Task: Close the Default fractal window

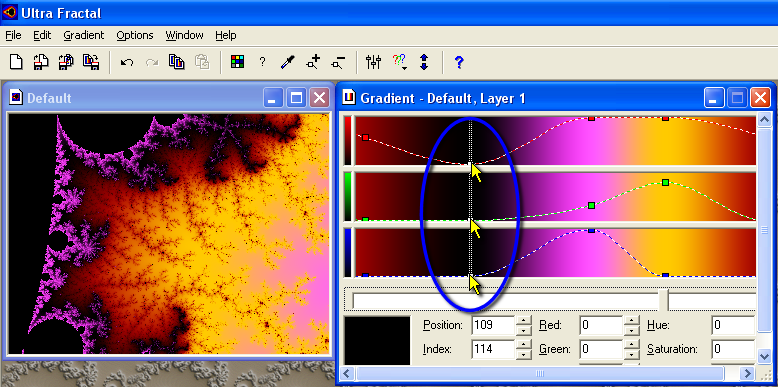Action: (x=319, y=98)
